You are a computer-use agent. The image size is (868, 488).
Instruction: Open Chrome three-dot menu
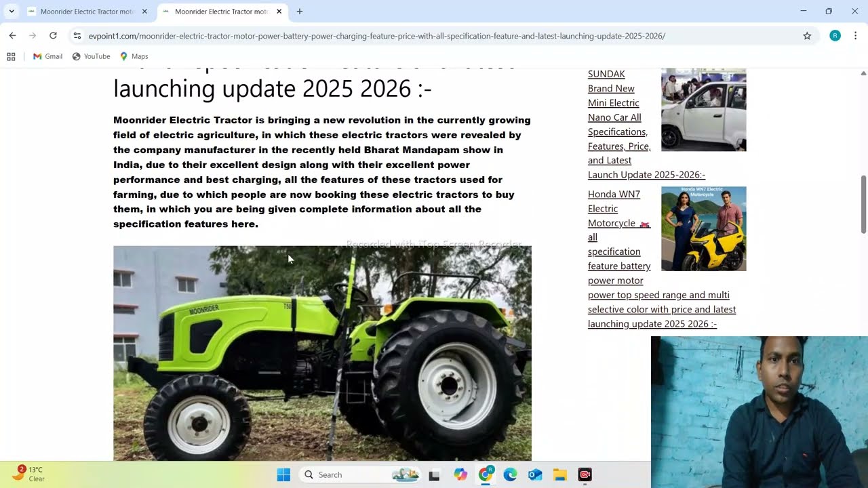point(855,36)
